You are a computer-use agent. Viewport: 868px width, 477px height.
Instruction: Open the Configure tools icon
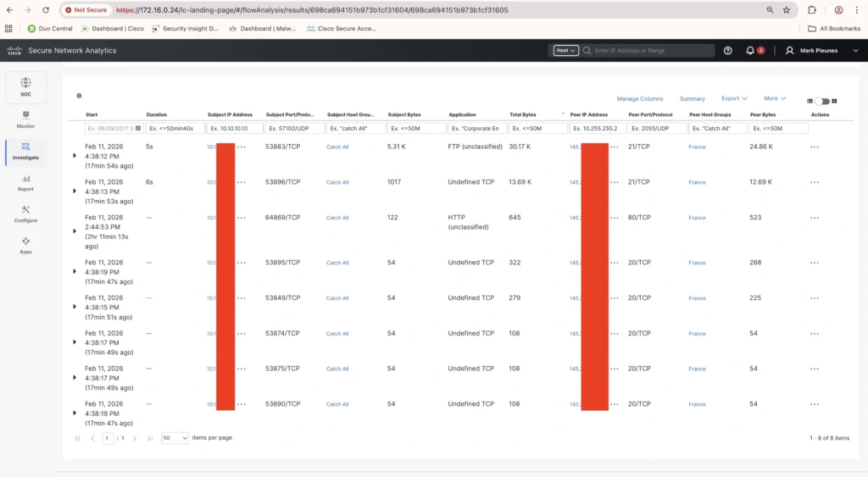[x=25, y=214]
